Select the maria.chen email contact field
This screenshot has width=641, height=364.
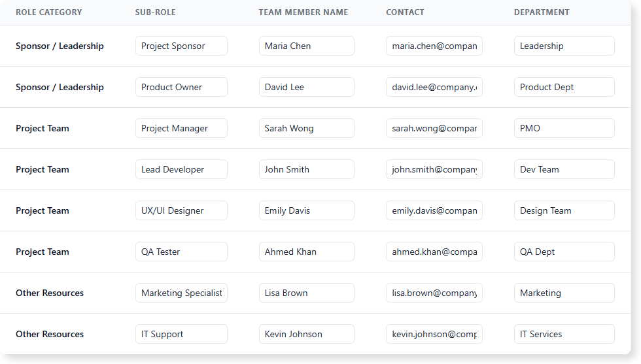click(434, 46)
